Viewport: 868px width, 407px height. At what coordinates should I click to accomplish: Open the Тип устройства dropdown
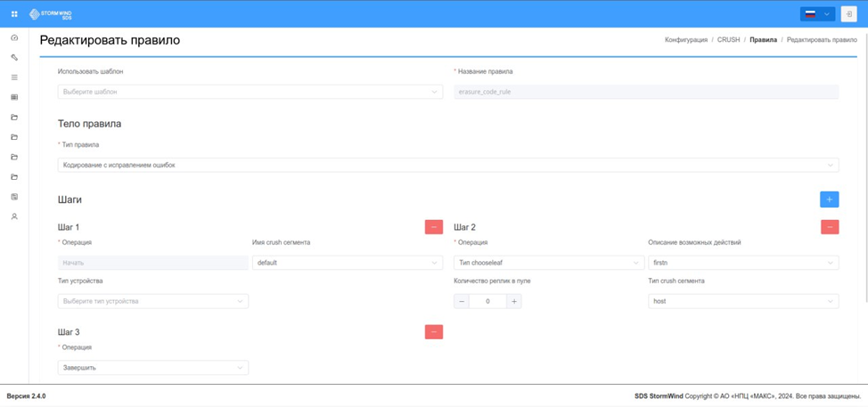(152, 301)
